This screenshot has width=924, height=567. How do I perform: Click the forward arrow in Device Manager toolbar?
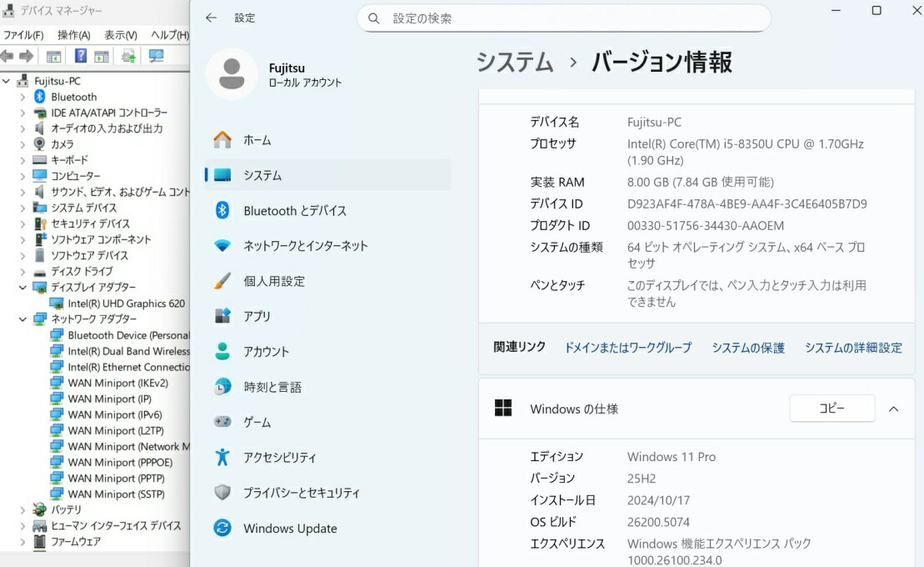pos(26,56)
